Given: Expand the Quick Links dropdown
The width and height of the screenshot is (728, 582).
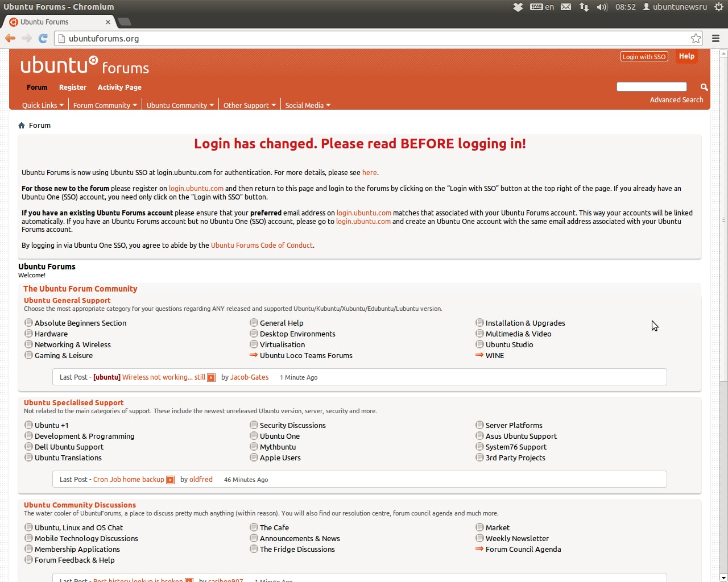Looking at the screenshot, I should (x=43, y=105).
